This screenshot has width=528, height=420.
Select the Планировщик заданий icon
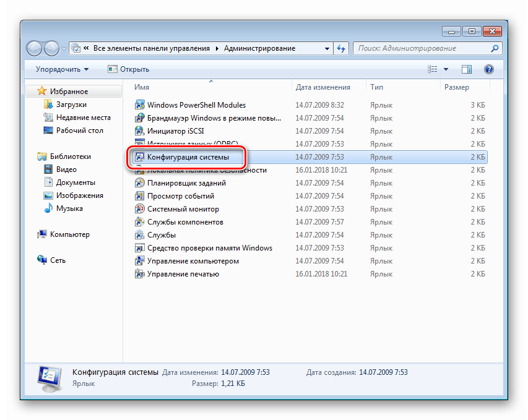click(x=139, y=183)
